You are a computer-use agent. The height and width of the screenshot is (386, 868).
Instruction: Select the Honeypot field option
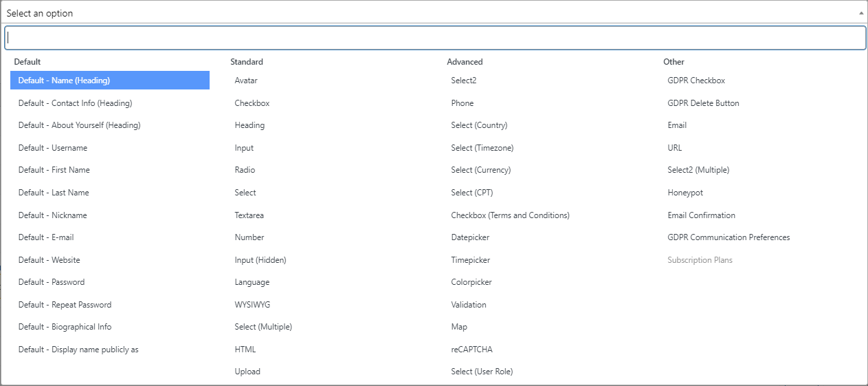click(x=759, y=193)
